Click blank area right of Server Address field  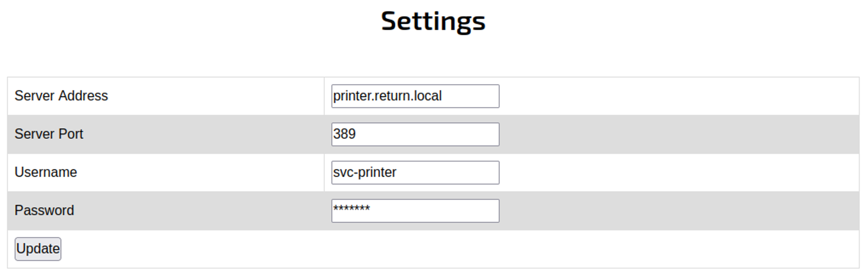point(677,96)
